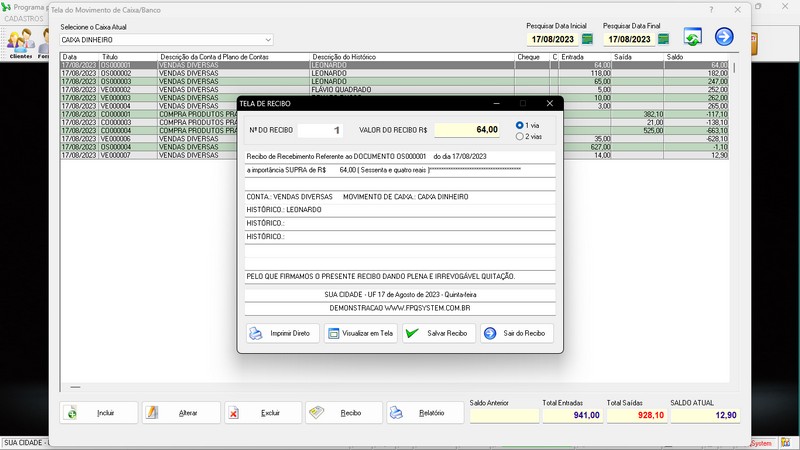Image resolution: width=800 pixels, height=450 pixels.
Task: Click the Imprimir Direto printer button
Action: click(x=283, y=333)
